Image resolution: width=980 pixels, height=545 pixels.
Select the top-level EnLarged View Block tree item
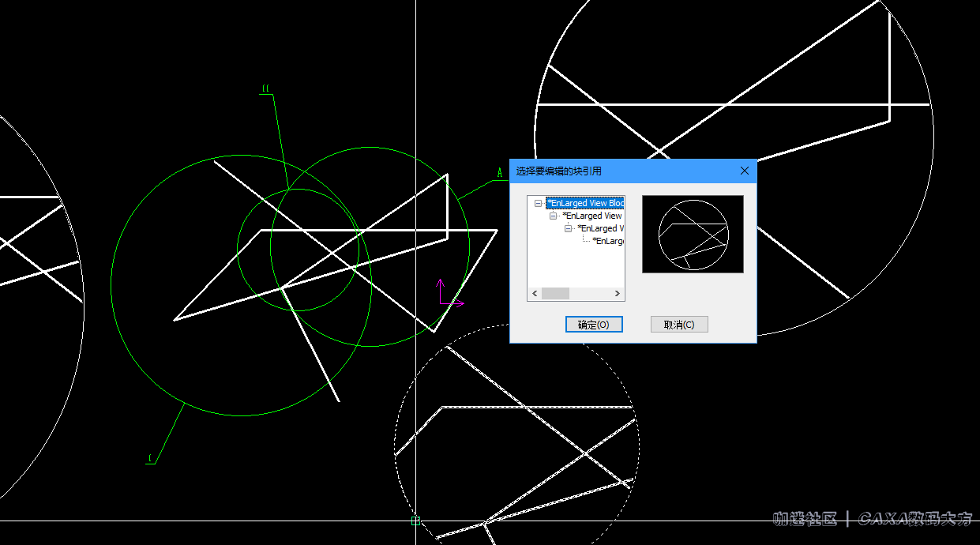[x=585, y=203]
